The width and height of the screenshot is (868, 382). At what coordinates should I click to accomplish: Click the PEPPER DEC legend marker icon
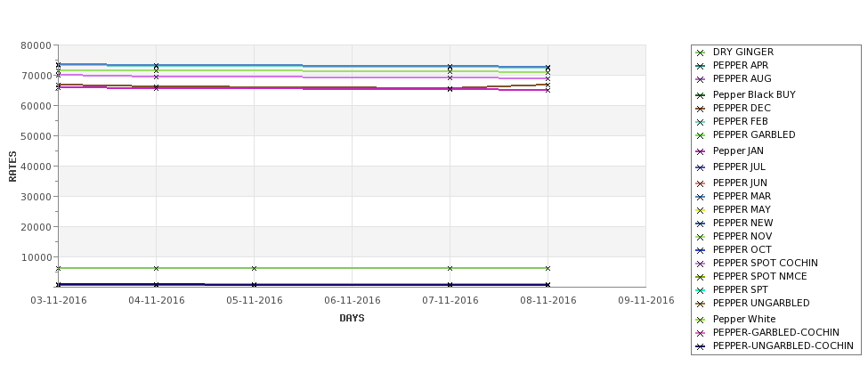[701, 109]
